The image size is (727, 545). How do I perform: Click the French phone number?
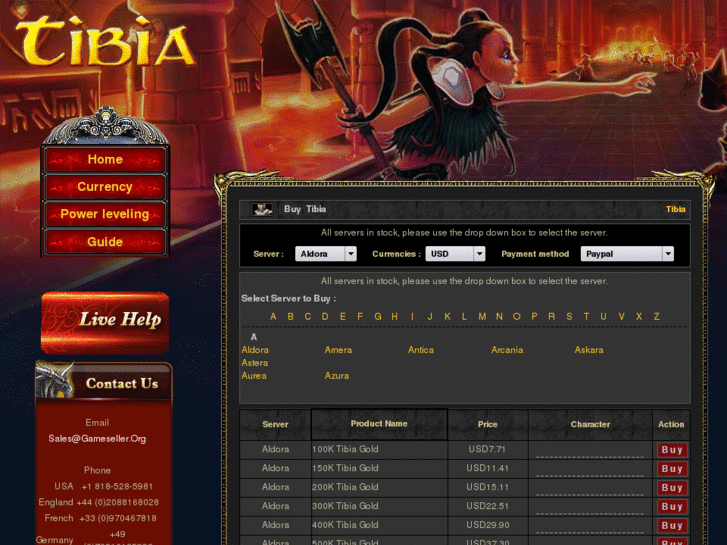point(118,518)
